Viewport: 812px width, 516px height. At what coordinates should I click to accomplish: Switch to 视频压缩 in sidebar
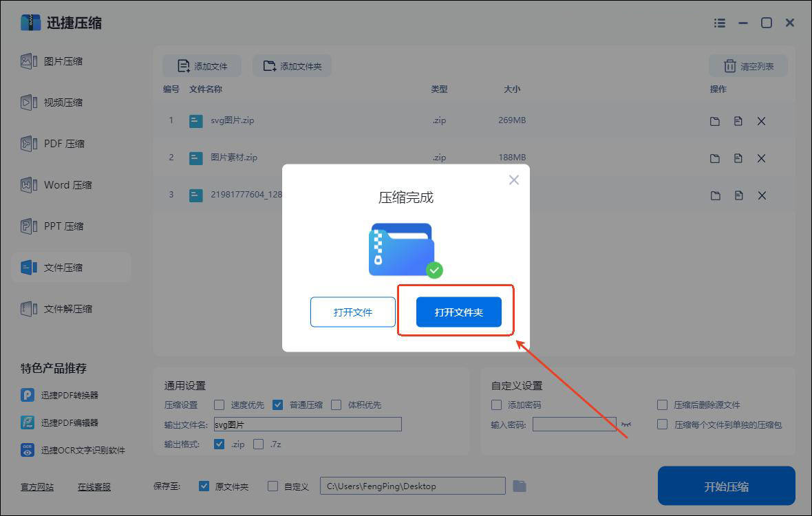[63, 103]
